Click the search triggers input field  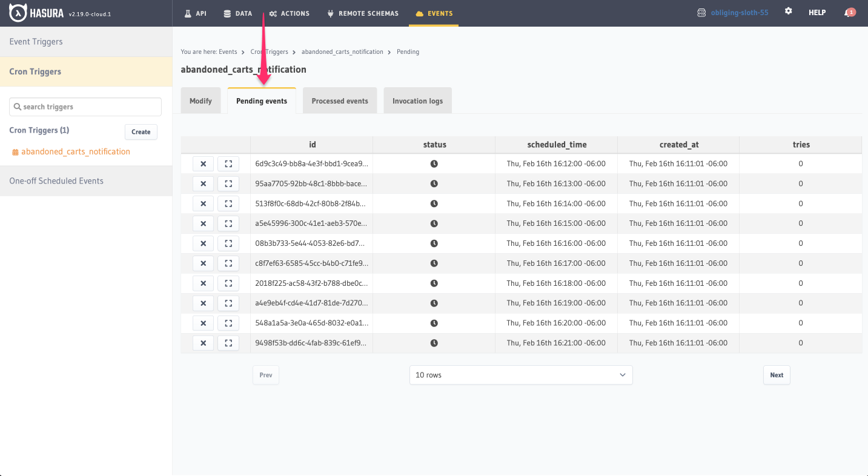coord(85,107)
